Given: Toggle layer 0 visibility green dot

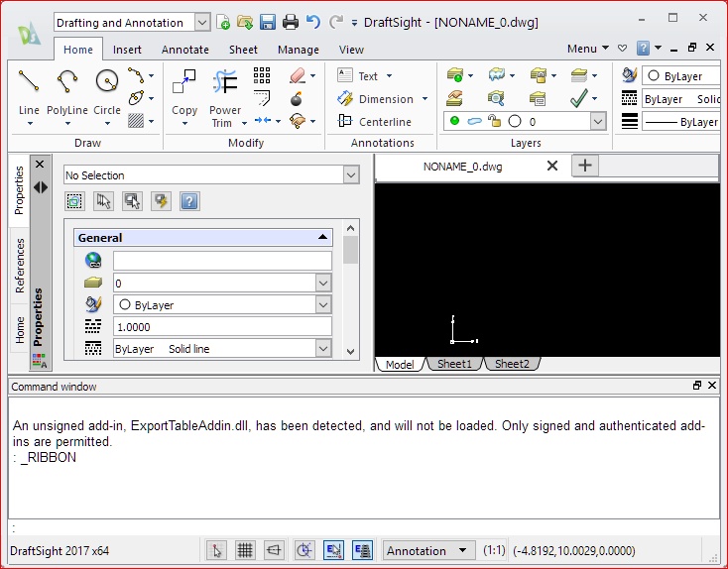Looking at the screenshot, I should pyautogui.click(x=454, y=121).
